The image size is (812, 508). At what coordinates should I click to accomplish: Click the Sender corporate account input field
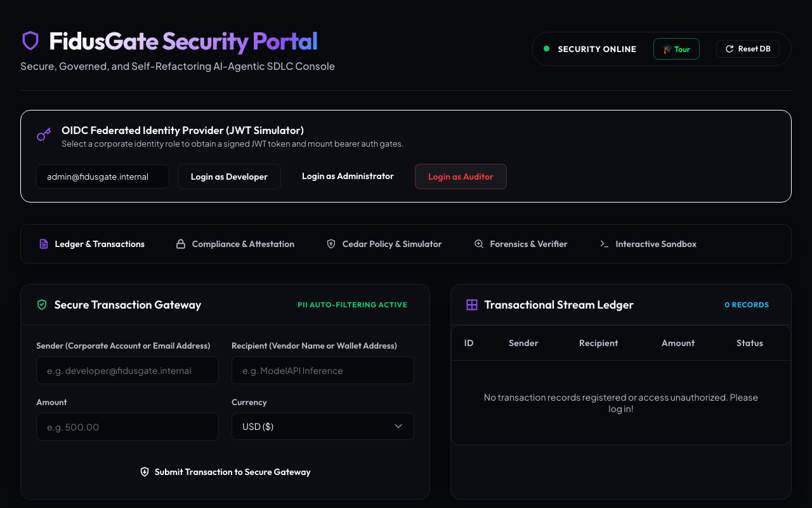pos(128,370)
